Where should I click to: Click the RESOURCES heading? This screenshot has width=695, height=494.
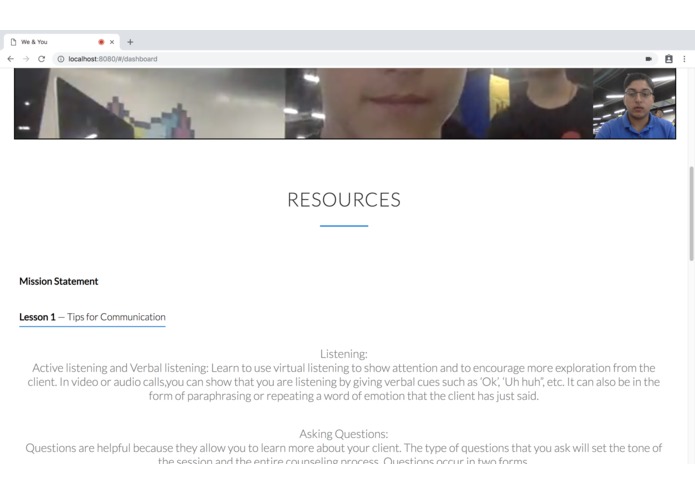(x=344, y=200)
